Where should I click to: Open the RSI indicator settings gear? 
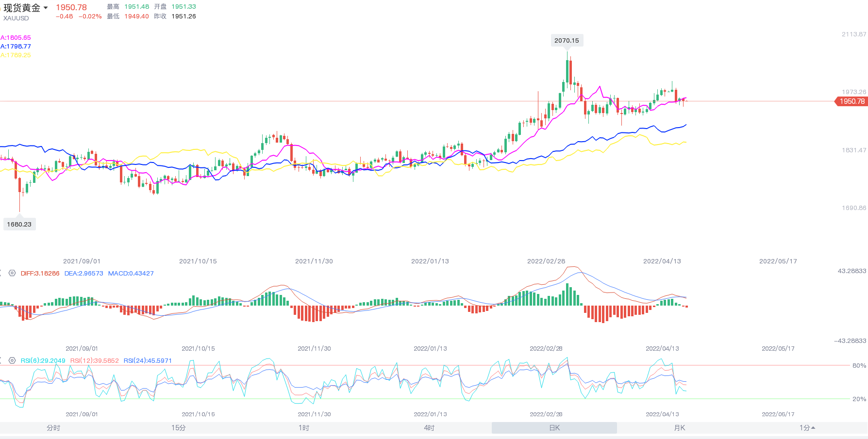pyautogui.click(x=12, y=360)
